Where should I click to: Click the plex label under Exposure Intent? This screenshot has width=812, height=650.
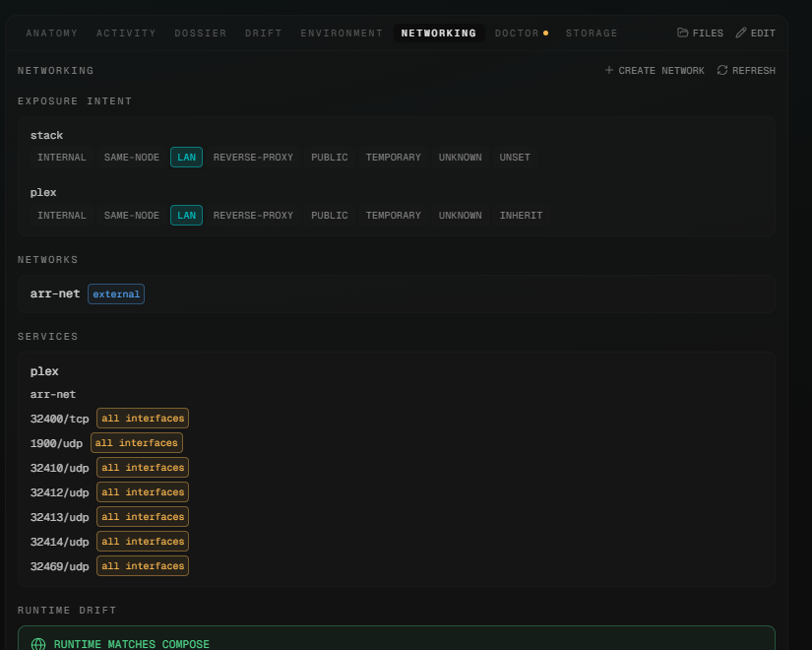tap(43, 192)
